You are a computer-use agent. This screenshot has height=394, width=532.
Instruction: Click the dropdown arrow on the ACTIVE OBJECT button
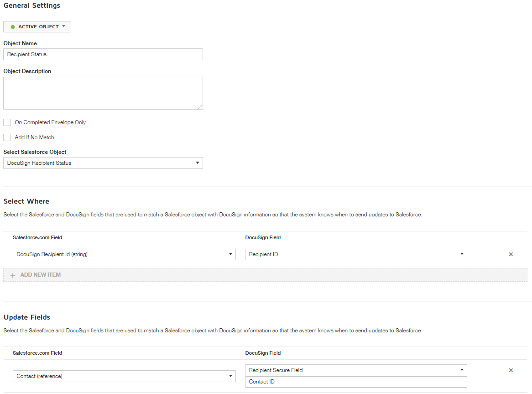64,26
